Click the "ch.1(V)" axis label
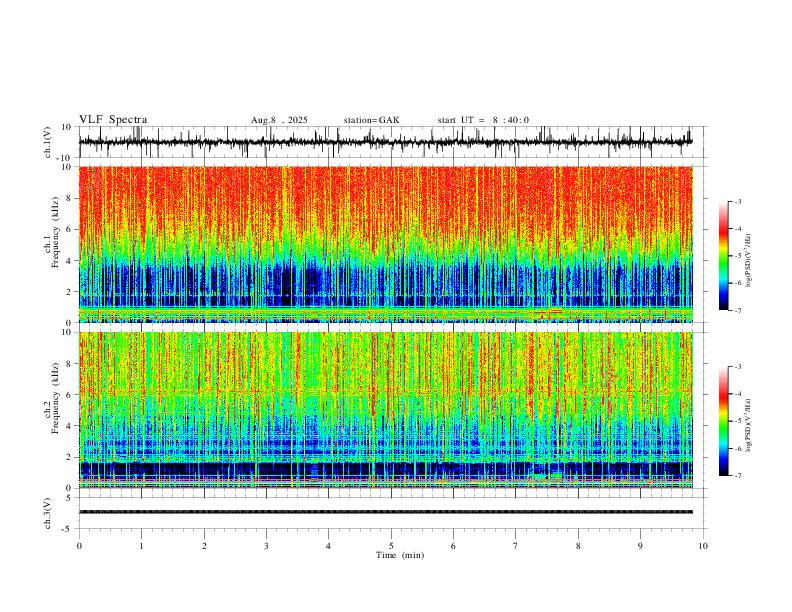792x612 pixels. pyautogui.click(x=48, y=142)
